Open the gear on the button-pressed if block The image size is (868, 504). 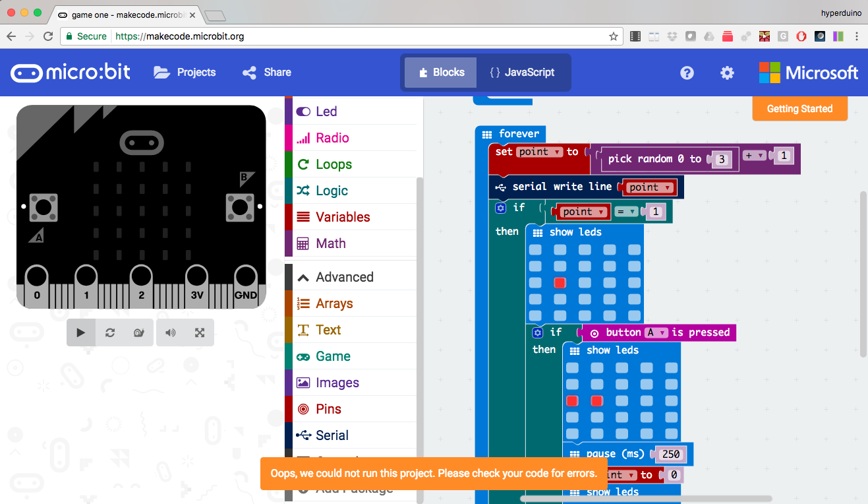point(537,332)
